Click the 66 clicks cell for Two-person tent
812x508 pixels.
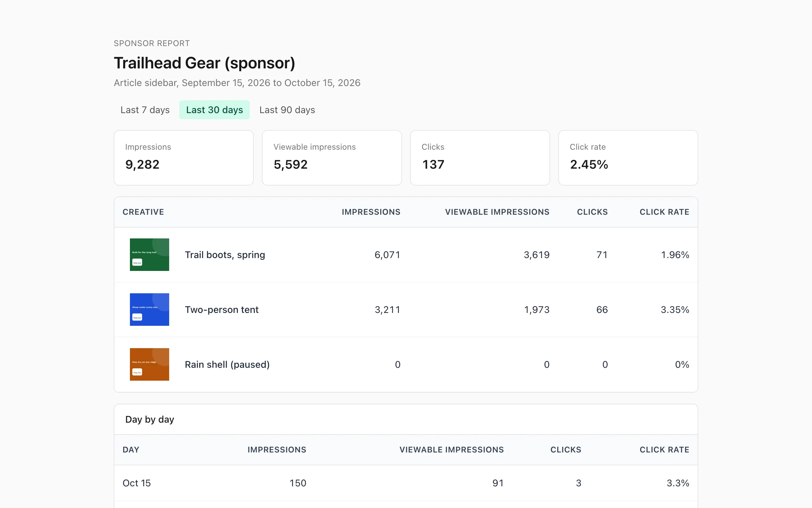[x=602, y=310]
